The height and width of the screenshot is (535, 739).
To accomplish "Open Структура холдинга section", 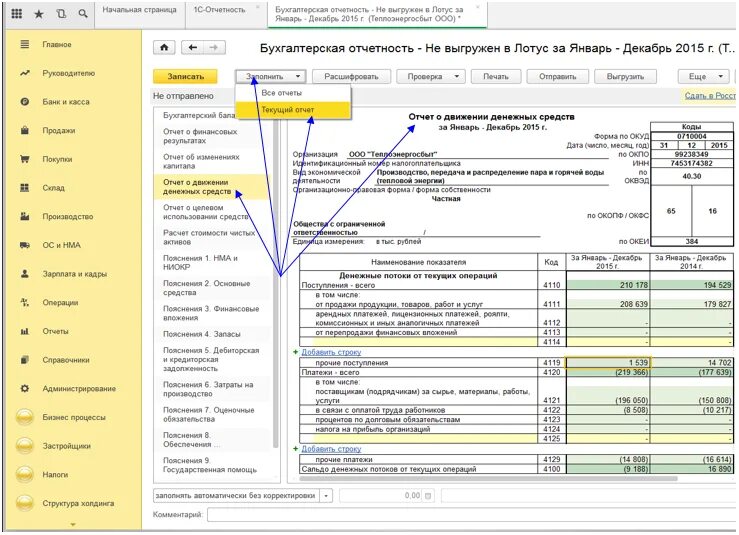I will 78,503.
